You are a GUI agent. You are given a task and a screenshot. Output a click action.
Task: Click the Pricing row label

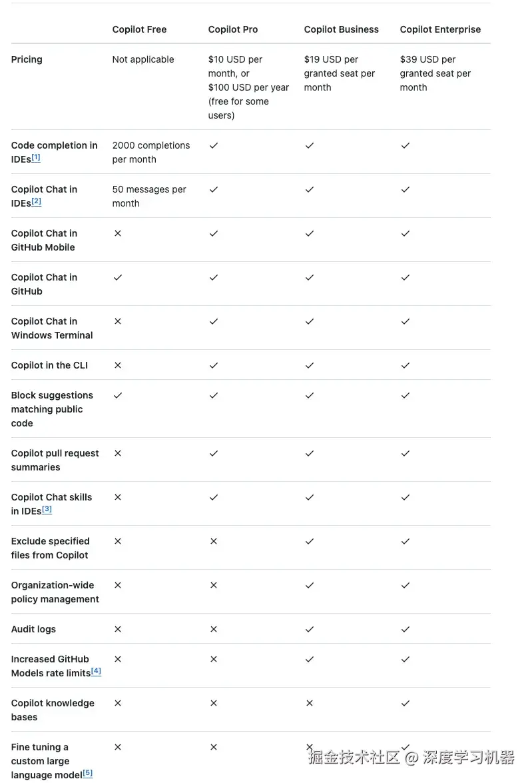(x=27, y=59)
